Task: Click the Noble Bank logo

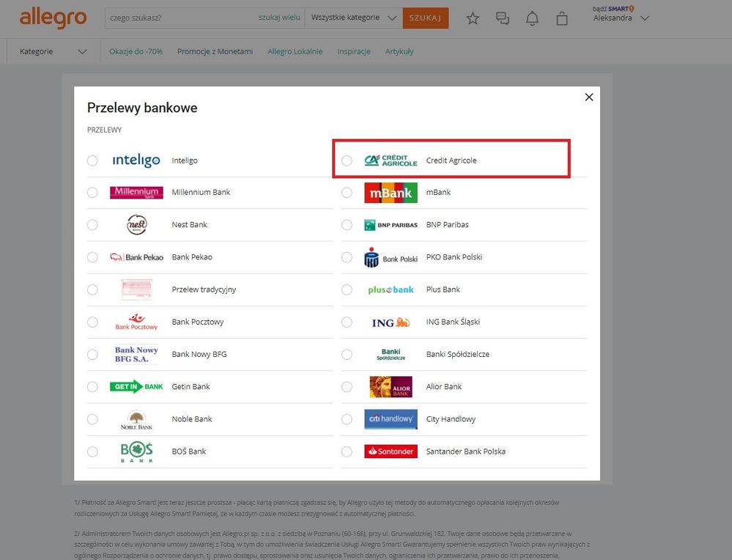Action: (136, 419)
